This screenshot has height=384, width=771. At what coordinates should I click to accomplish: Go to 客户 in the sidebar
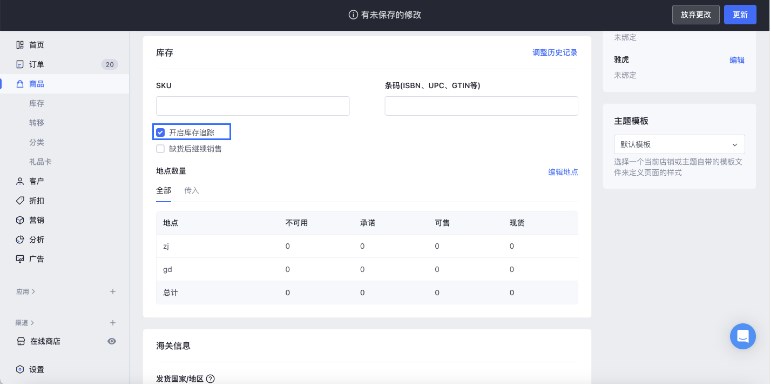[37, 181]
